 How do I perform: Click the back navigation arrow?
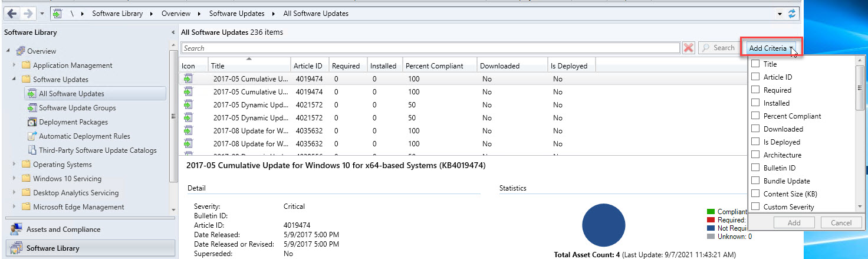(12, 14)
